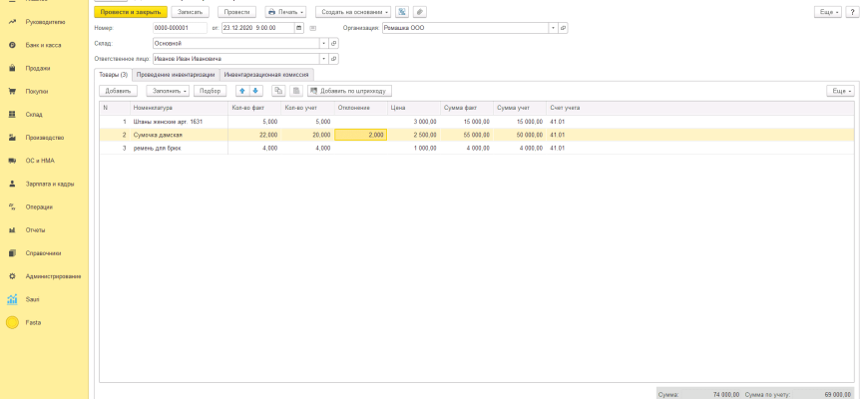Viewport: 868px width, 399px height.
Task: Click the Записать button
Action: point(190,12)
